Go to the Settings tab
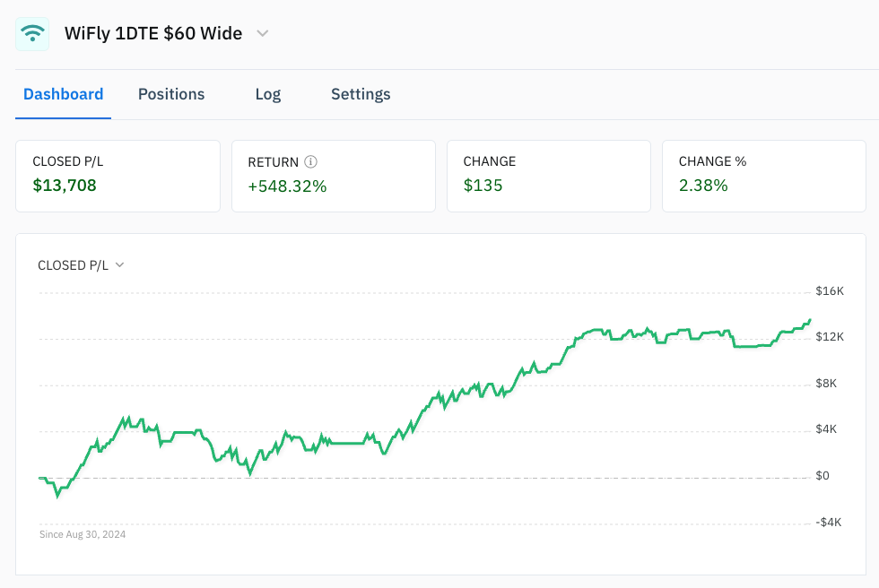Image resolution: width=879 pixels, height=588 pixels. tap(360, 94)
